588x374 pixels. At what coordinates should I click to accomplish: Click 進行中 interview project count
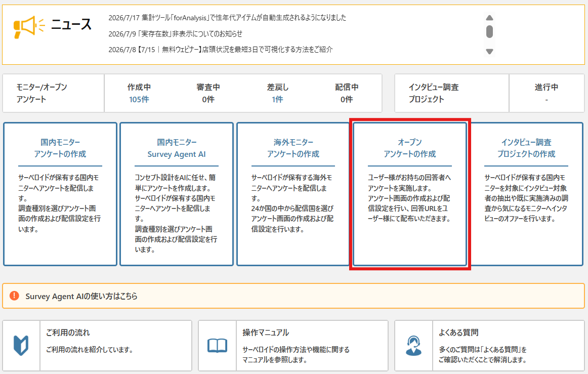tap(547, 99)
